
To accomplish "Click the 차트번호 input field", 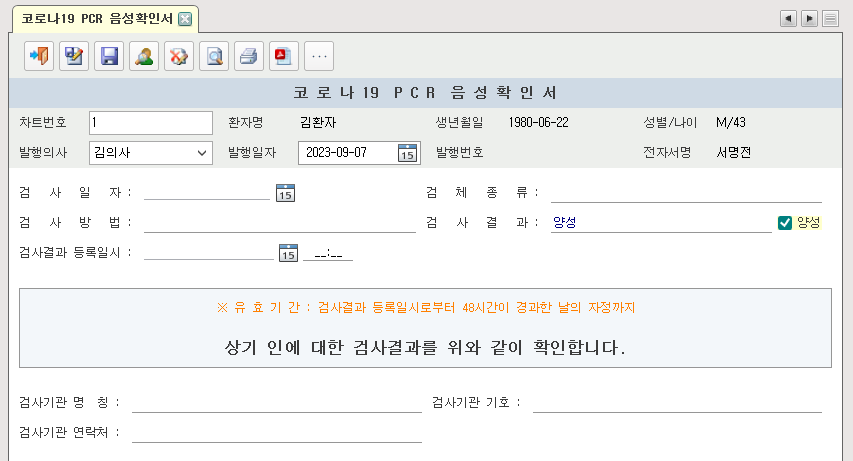I will pyautogui.click(x=150, y=123).
